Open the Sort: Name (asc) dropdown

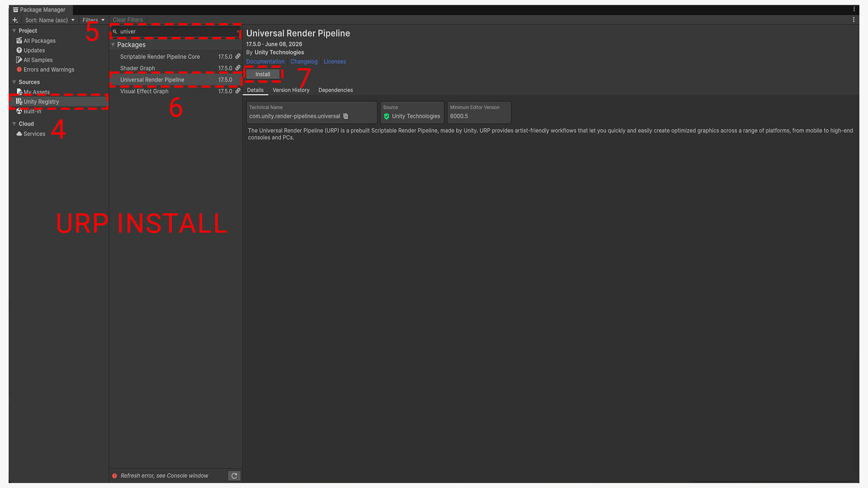[50, 20]
